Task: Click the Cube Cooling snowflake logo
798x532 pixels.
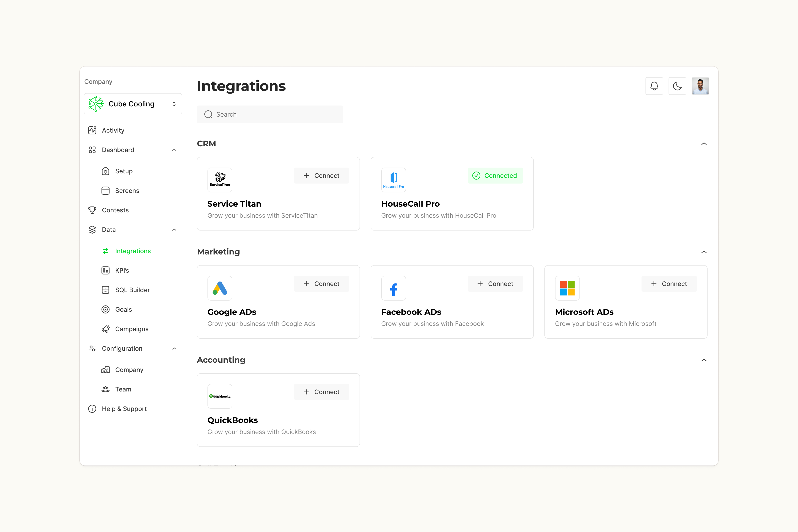Action: pyautogui.click(x=96, y=104)
